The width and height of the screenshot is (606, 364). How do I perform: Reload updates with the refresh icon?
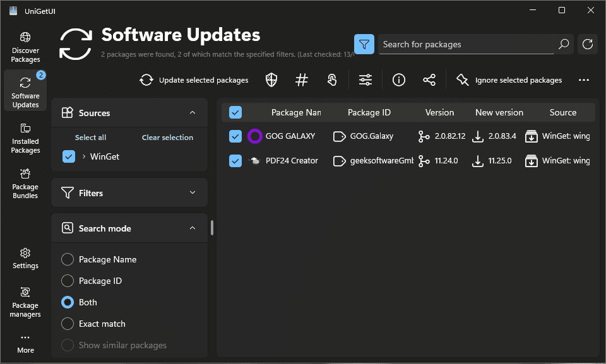[588, 44]
